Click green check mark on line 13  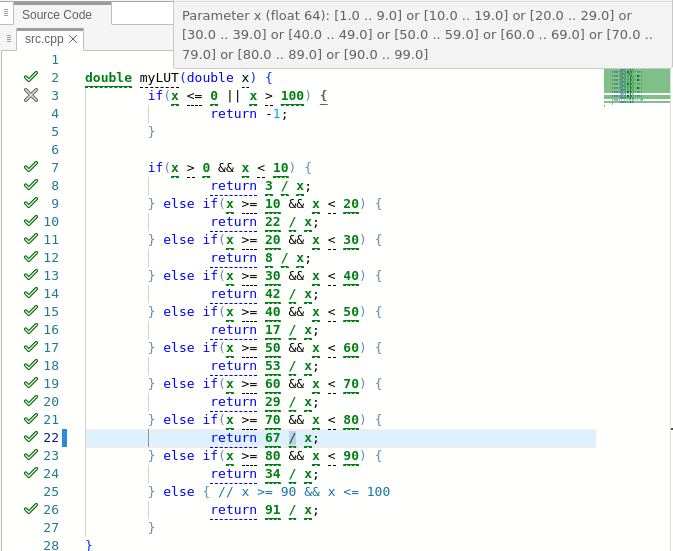[x=31, y=275]
